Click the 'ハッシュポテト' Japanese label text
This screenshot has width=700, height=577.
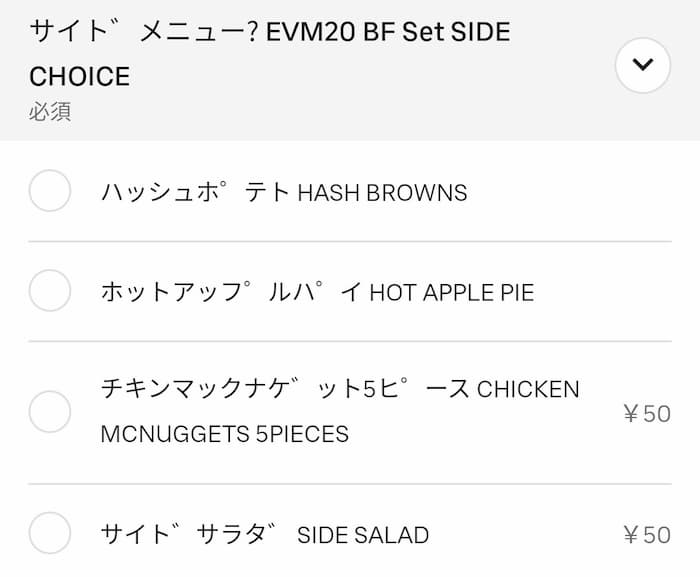coord(196,192)
